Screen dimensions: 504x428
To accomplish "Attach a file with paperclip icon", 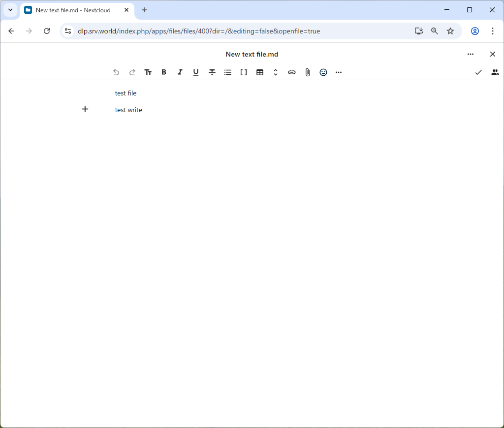I will (x=308, y=72).
